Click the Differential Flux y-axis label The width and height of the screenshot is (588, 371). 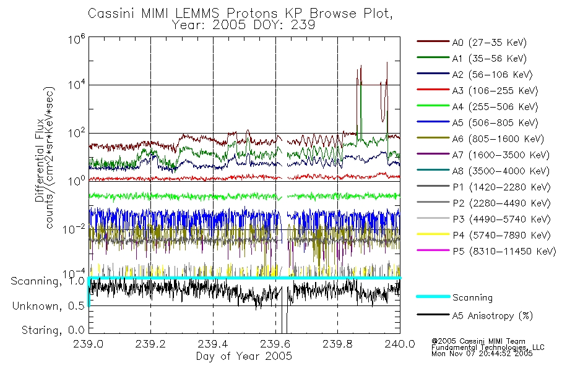click(44, 158)
